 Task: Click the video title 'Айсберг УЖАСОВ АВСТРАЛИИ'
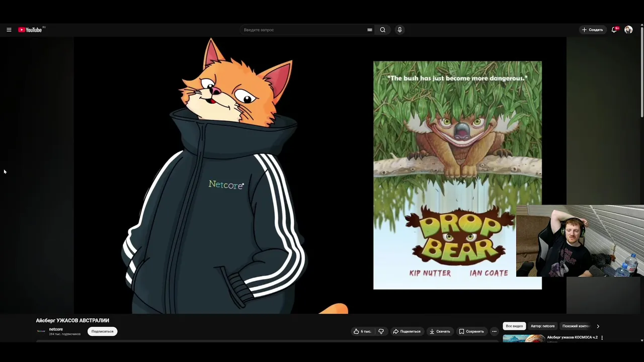coord(72,320)
